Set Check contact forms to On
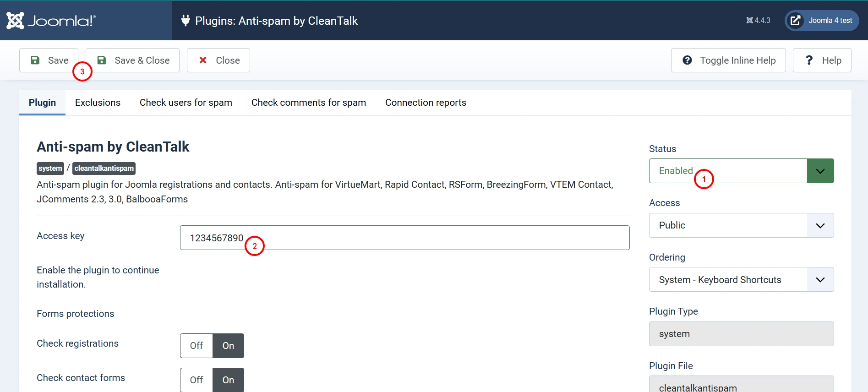 pos(228,380)
